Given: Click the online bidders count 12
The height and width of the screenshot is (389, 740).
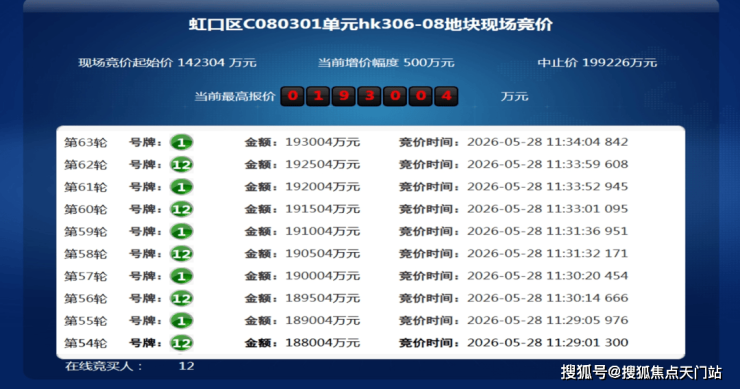Looking at the screenshot, I should click(x=186, y=366).
